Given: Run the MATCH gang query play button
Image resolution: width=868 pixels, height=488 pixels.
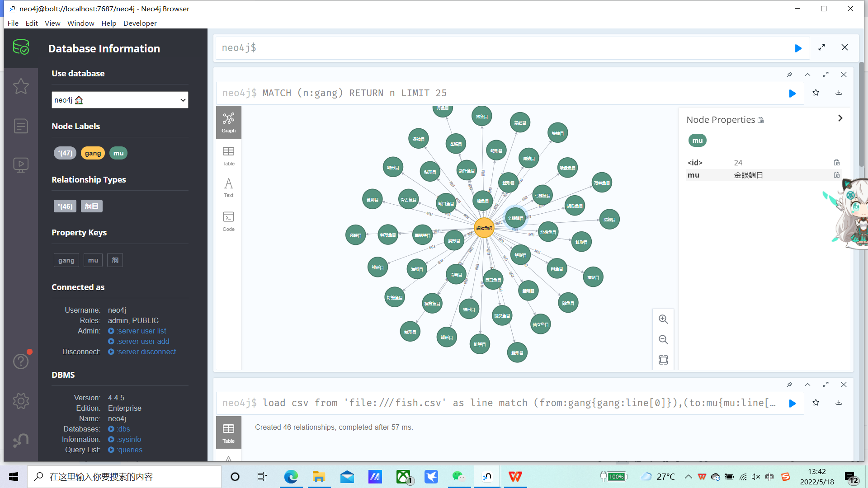Looking at the screenshot, I should 792,94.
